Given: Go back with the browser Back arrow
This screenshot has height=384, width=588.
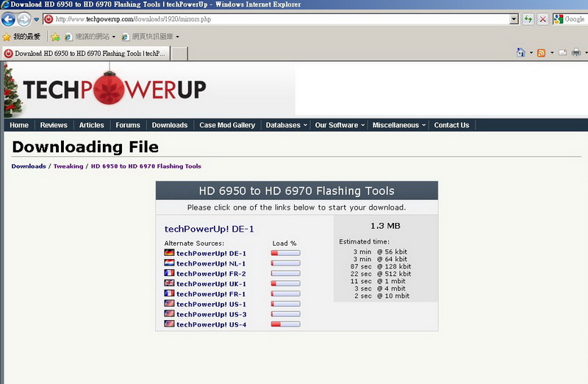Looking at the screenshot, I should (x=8, y=19).
